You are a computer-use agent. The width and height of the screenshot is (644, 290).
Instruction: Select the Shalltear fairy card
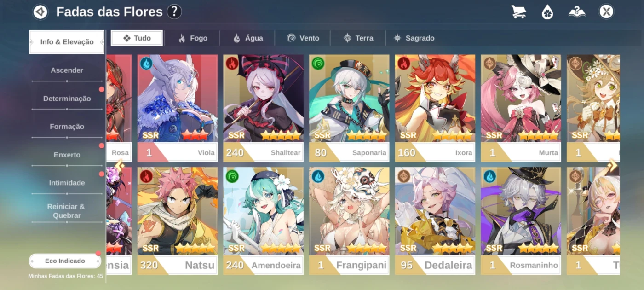(x=263, y=108)
